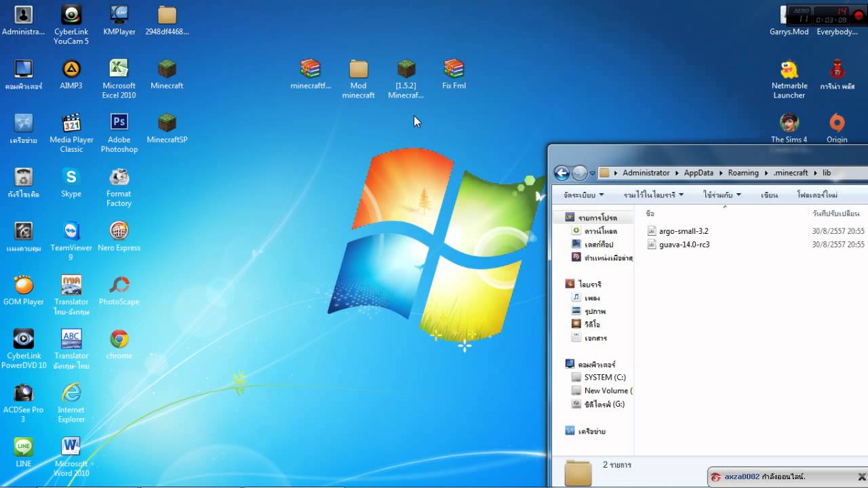Image resolution: width=868 pixels, height=488 pixels.
Task: Open SYSTEM (C:) drive in sidebar
Action: (x=599, y=378)
